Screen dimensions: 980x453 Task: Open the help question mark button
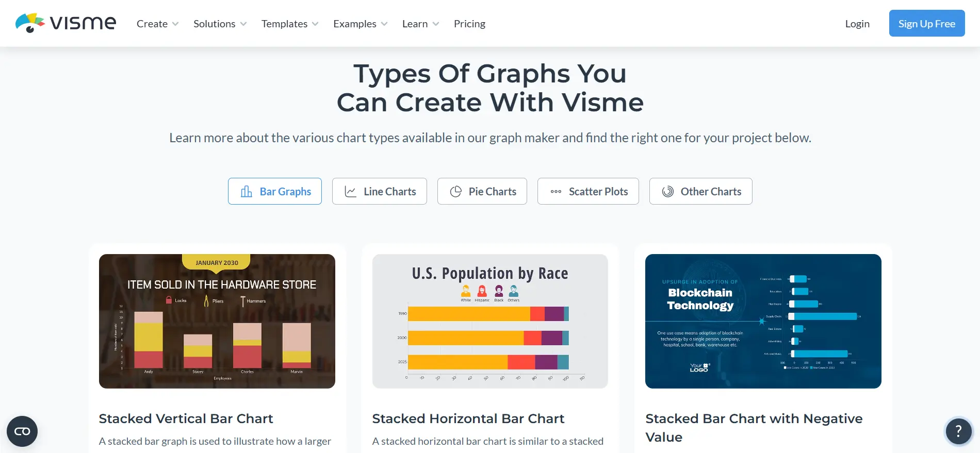(958, 431)
